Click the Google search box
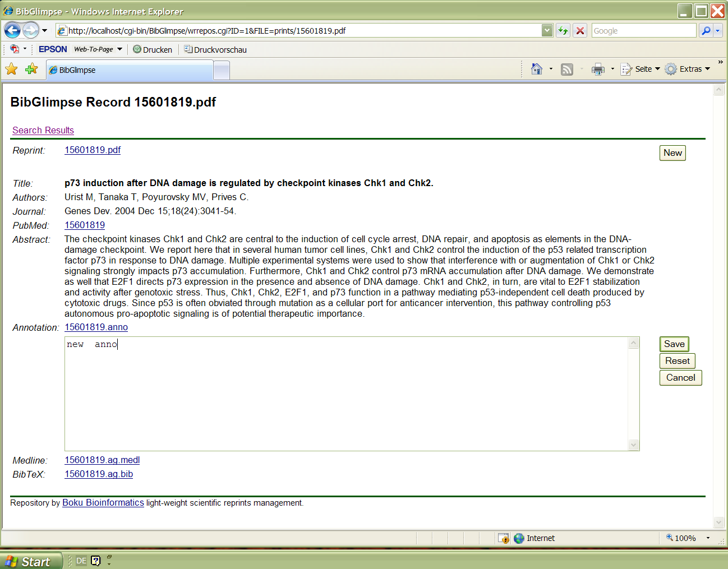 644,31
